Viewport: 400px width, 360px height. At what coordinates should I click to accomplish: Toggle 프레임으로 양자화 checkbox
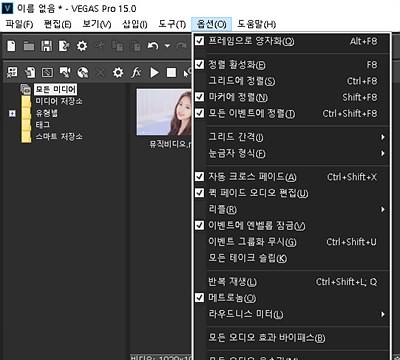199,41
